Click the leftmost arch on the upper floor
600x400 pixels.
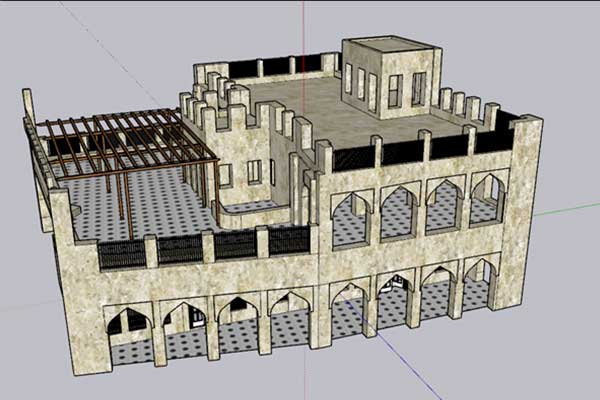350,217
